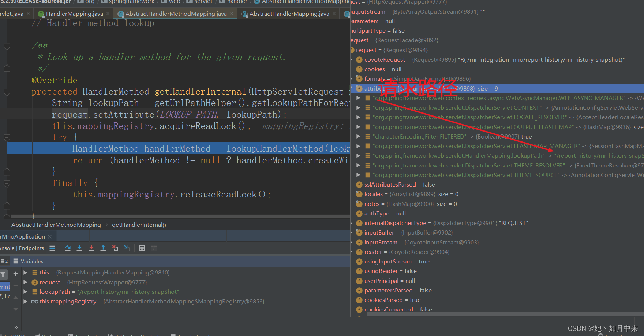
Task: Expand the 'this' variable node
Action: [25, 272]
